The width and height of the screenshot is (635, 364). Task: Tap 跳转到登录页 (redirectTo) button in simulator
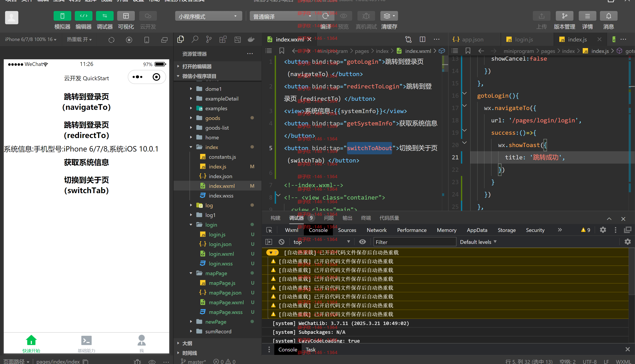[x=86, y=130]
